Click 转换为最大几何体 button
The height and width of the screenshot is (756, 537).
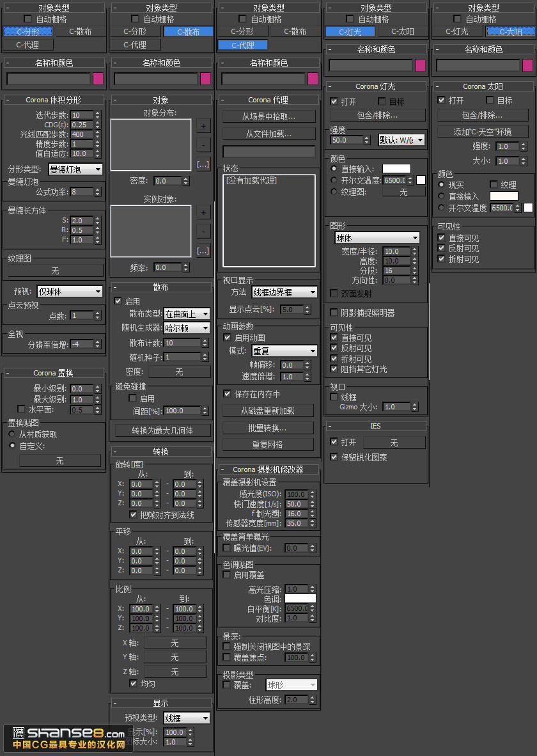162,430
